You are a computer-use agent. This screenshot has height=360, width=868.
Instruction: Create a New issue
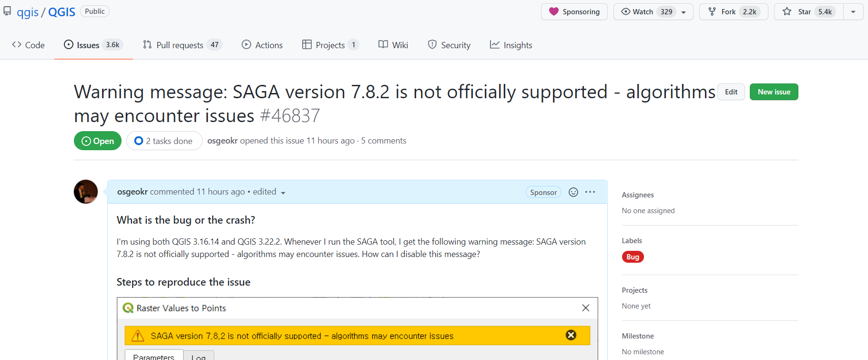774,92
